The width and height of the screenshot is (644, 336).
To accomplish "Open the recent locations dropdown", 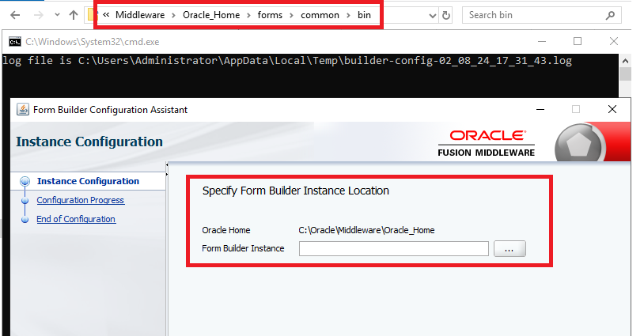I will click(56, 15).
